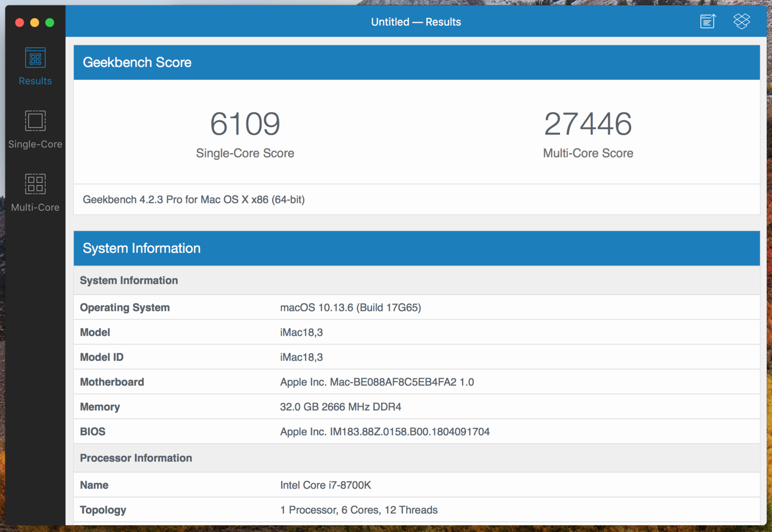Select the Memory row showing 32.0 GB
772x532 pixels.
coord(340,407)
